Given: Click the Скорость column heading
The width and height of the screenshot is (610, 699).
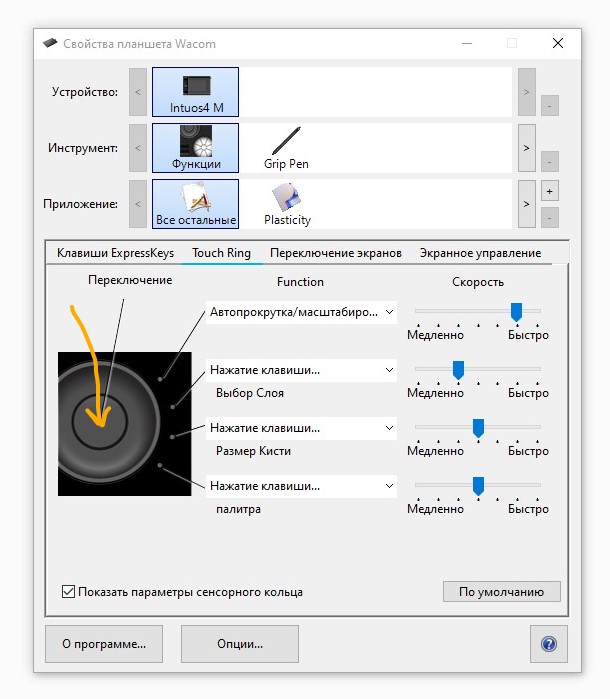Looking at the screenshot, I should [x=478, y=282].
